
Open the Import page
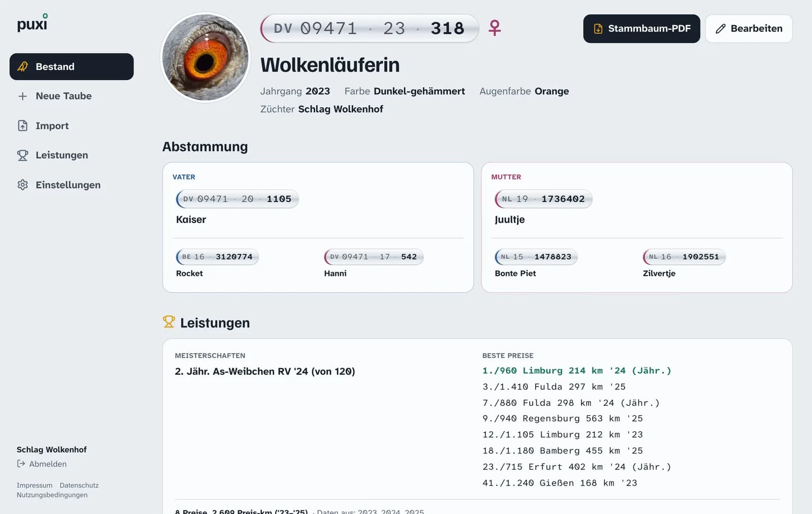(72, 125)
